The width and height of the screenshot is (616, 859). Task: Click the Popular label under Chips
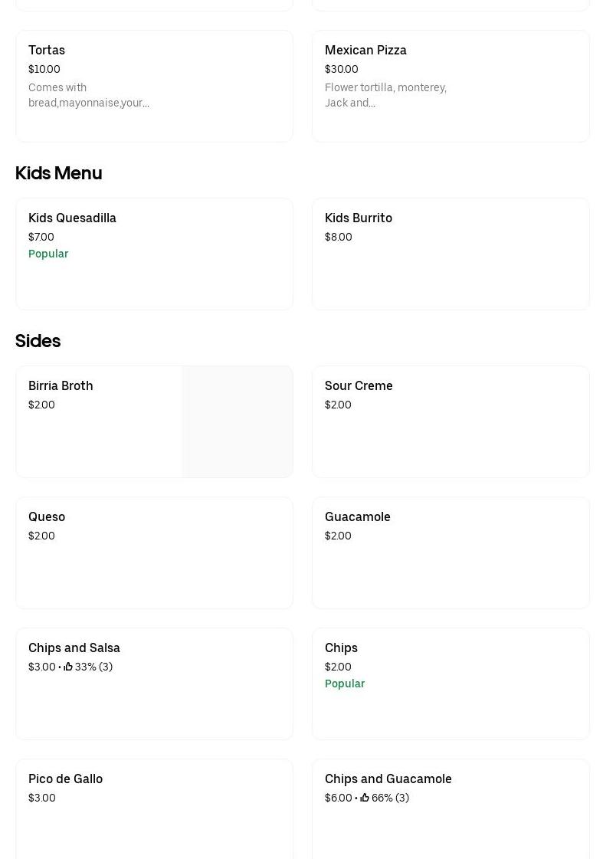pos(345,684)
